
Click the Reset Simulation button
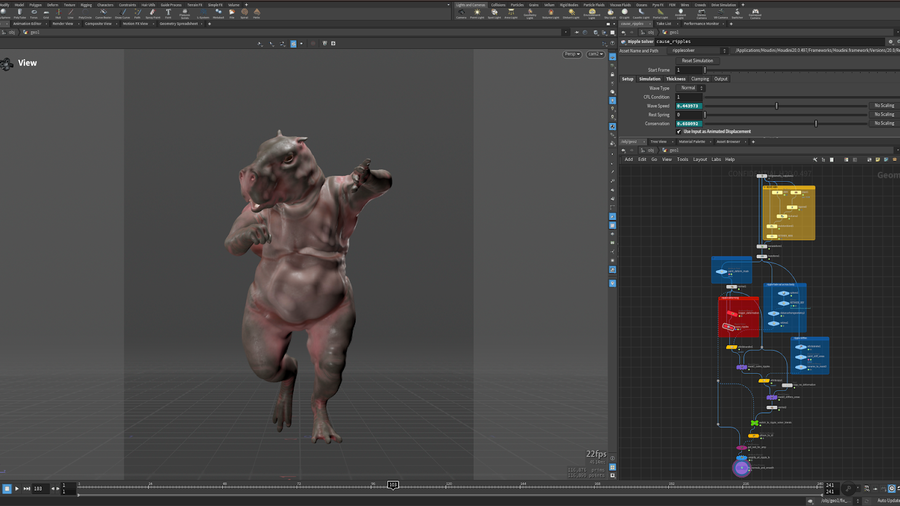tap(697, 60)
